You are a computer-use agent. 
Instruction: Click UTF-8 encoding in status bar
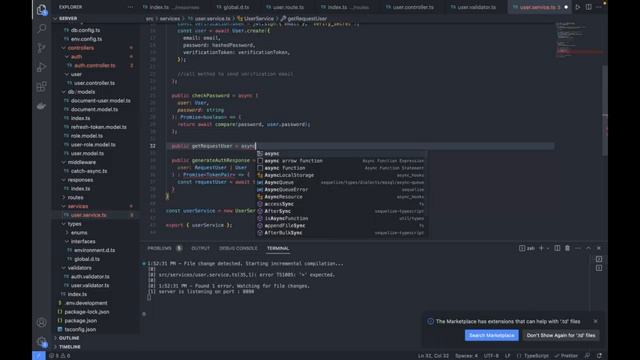[x=491, y=356]
